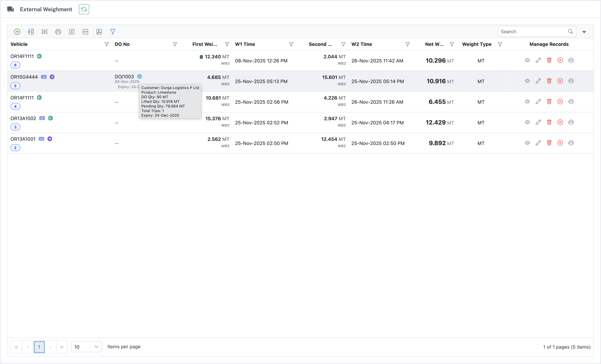The image size is (601, 364).
Task: Open the items per page dropdown
Action: click(x=86, y=347)
